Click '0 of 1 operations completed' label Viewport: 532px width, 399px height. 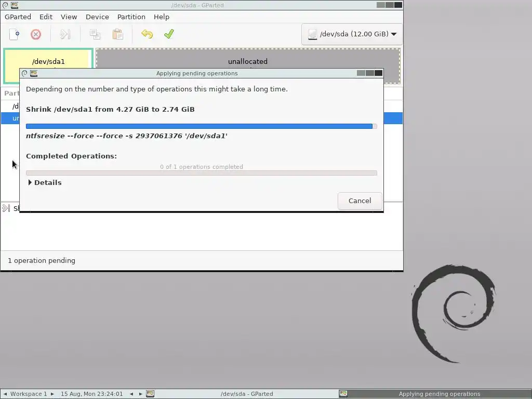point(202,167)
